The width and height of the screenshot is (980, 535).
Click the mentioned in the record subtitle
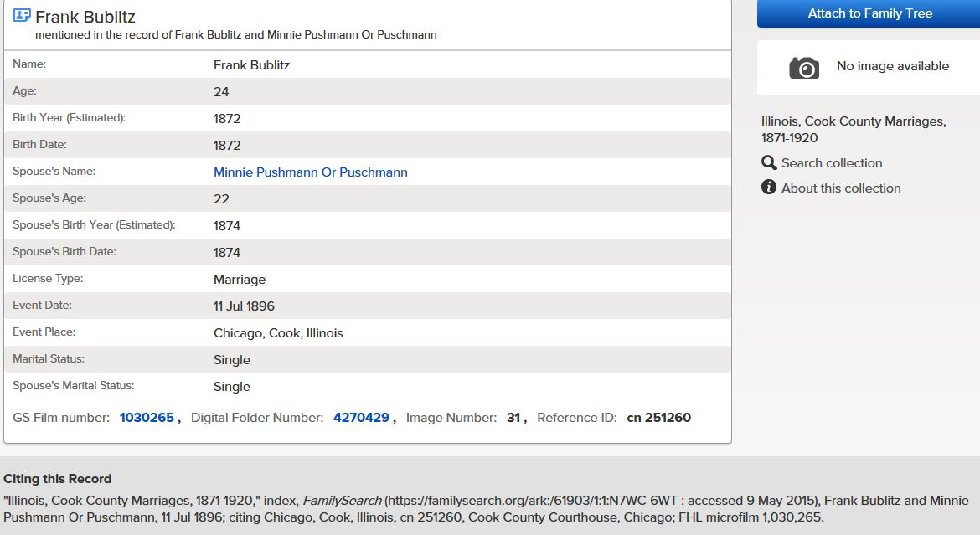(x=235, y=35)
